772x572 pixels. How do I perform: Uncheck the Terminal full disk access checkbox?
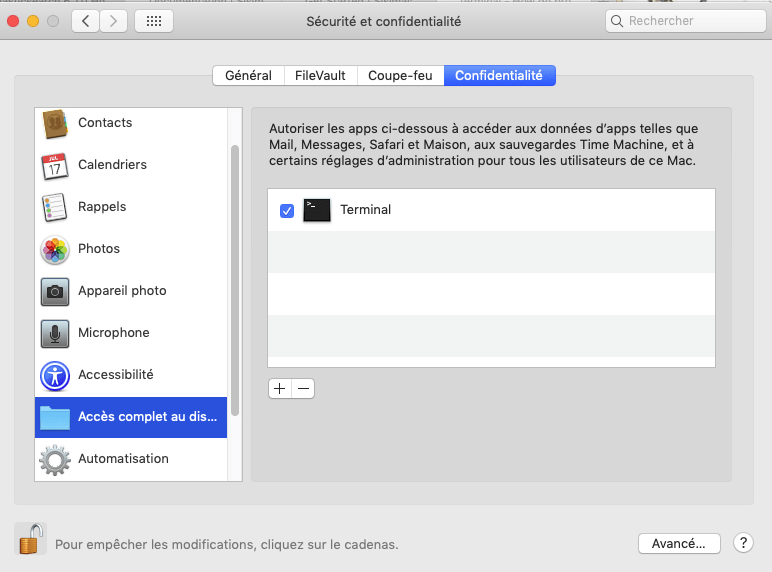pos(287,210)
